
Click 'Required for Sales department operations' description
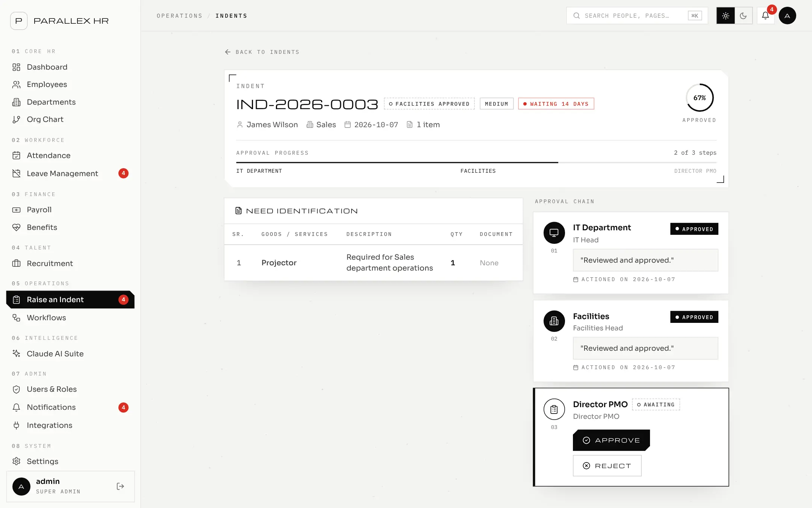pyautogui.click(x=389, y=263)
